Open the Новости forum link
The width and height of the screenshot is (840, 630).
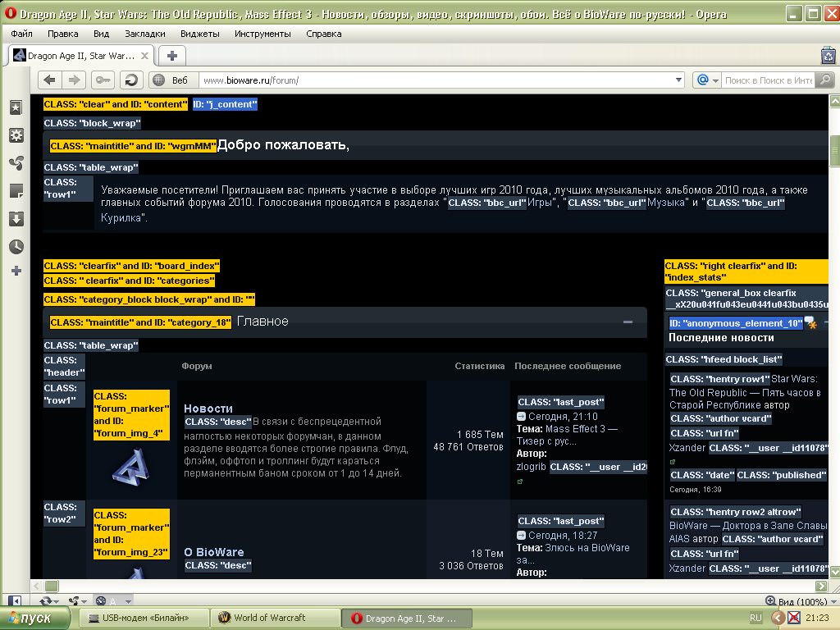click(208, 409)
